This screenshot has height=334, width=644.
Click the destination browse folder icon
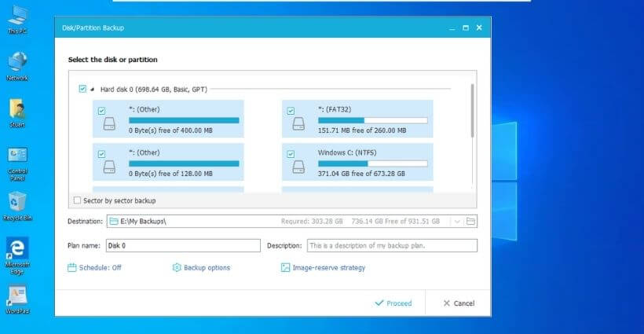pos(470,222)
